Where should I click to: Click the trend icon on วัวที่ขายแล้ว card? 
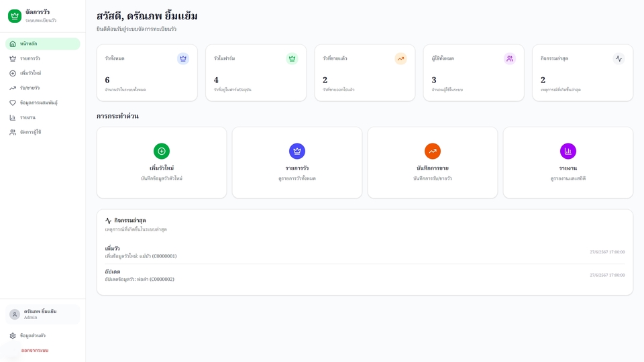pos(400,58)
